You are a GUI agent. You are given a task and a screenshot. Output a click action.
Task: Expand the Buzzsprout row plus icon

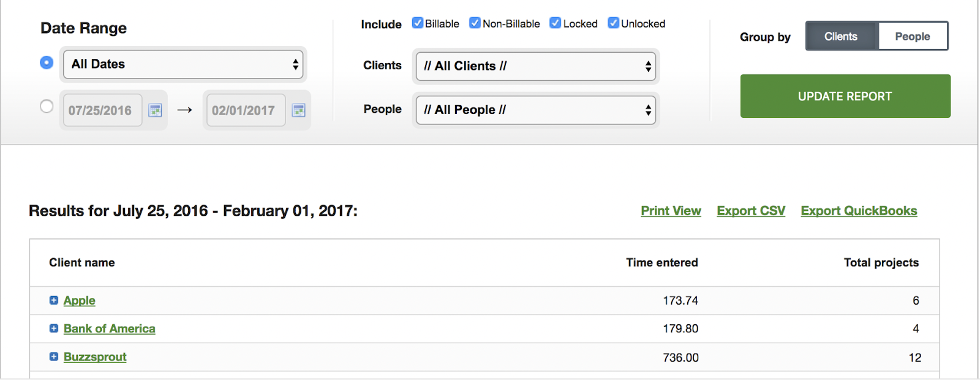point(54,357)
